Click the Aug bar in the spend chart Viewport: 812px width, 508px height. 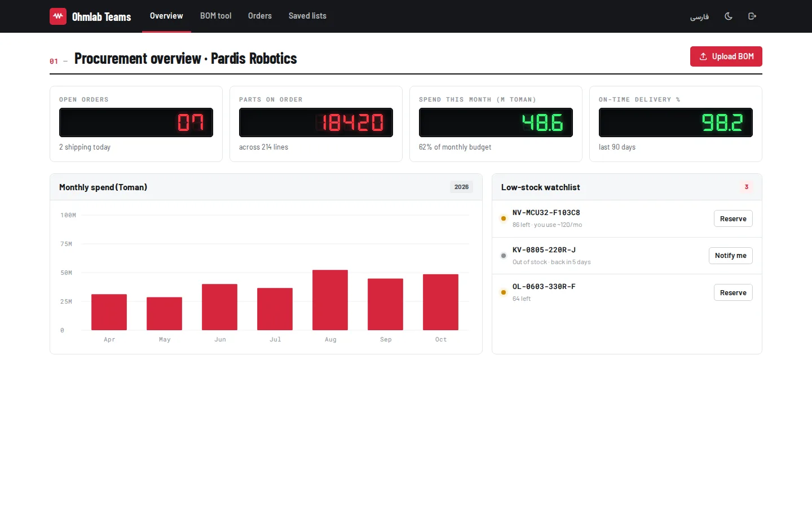pos(330,300)
